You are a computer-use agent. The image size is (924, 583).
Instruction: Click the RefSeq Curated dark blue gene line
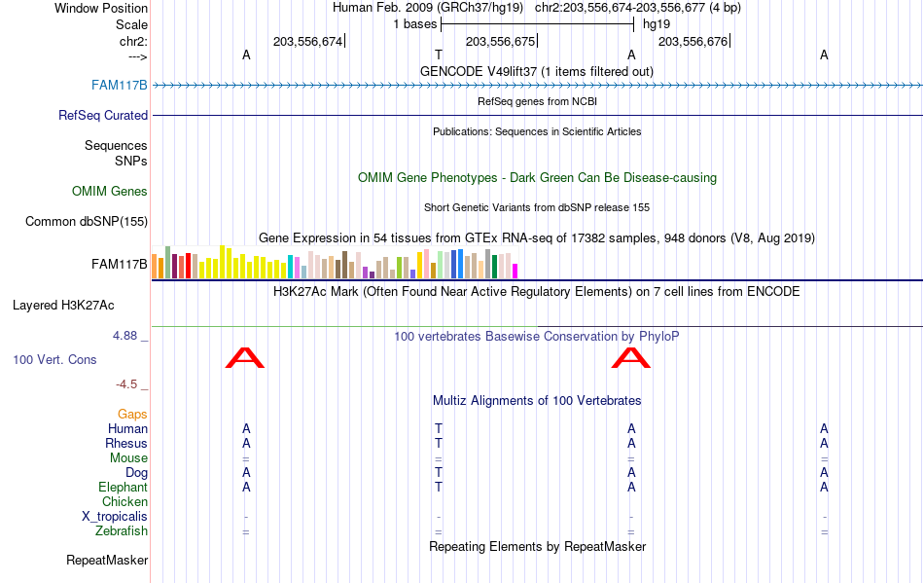point(537,116)
